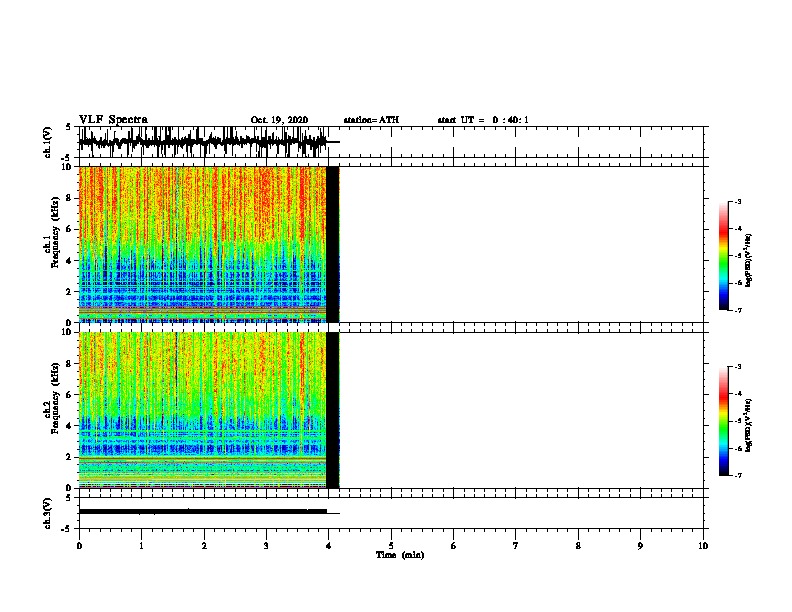
Task: Click time axis tick label "1"
Action: click(x=141, y=546)
